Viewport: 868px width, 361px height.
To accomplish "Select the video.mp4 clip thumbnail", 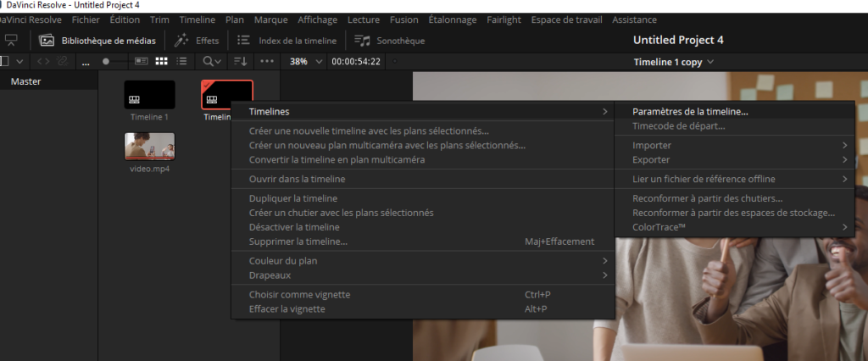I will coord(149,146).
